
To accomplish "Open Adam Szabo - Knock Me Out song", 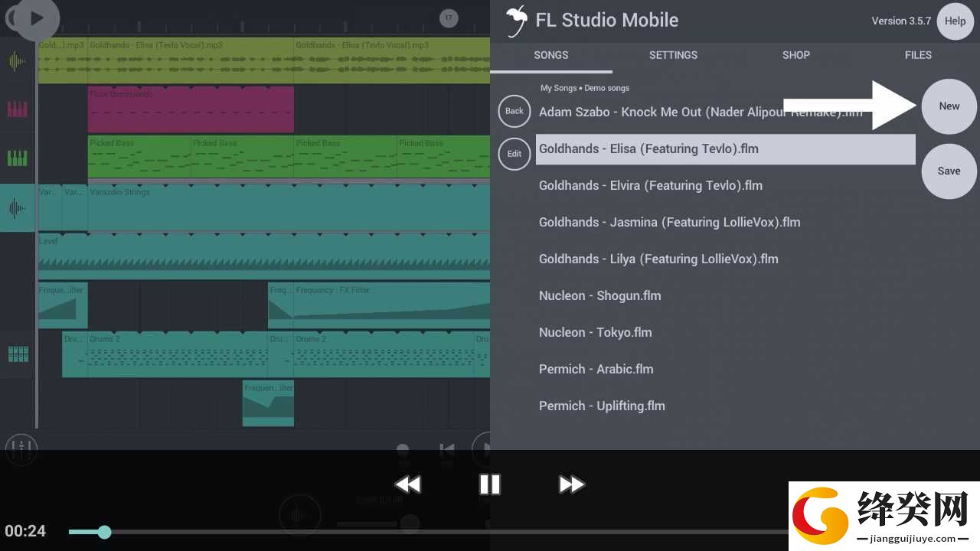I will (701, 112).
